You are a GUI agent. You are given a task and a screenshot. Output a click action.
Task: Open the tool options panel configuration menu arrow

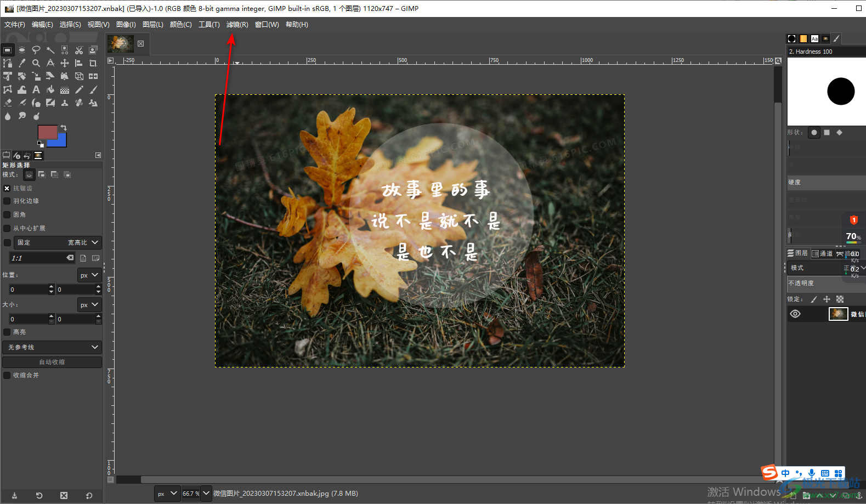(98, 155)
